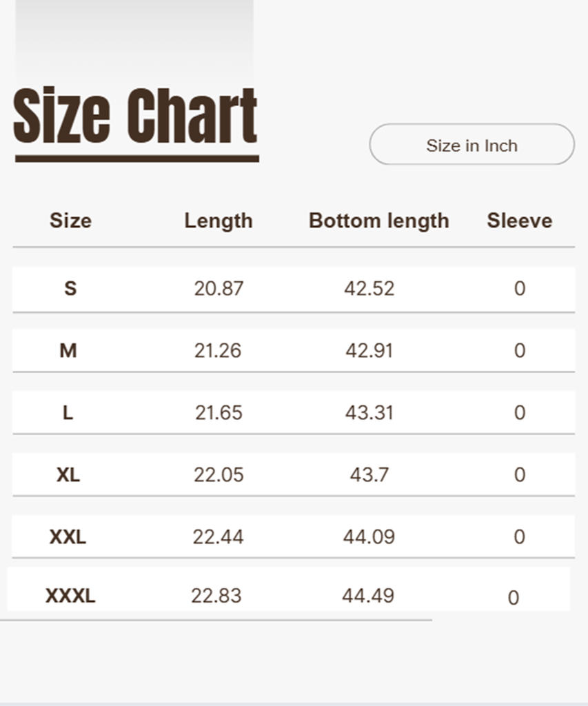Pick the XXL size row label
This screenshot has height=706, width=588.
(68, 536)
